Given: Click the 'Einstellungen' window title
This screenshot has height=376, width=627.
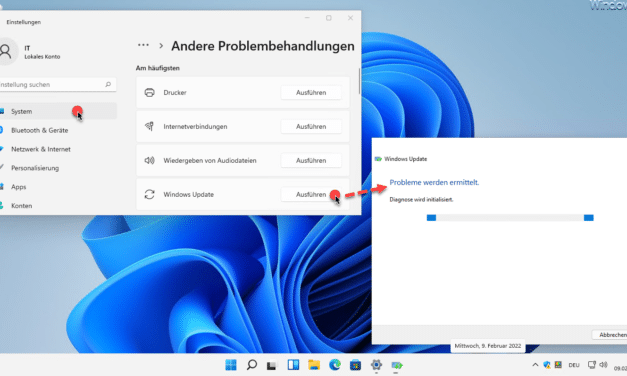Looking at the screenshot, I should (24, 22).
